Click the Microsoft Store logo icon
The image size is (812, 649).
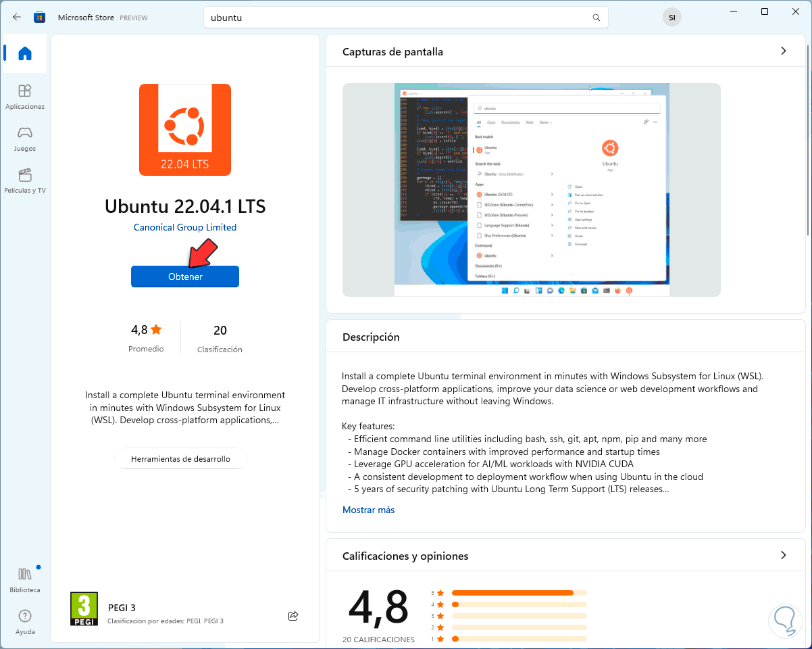[x=39, y=17]
